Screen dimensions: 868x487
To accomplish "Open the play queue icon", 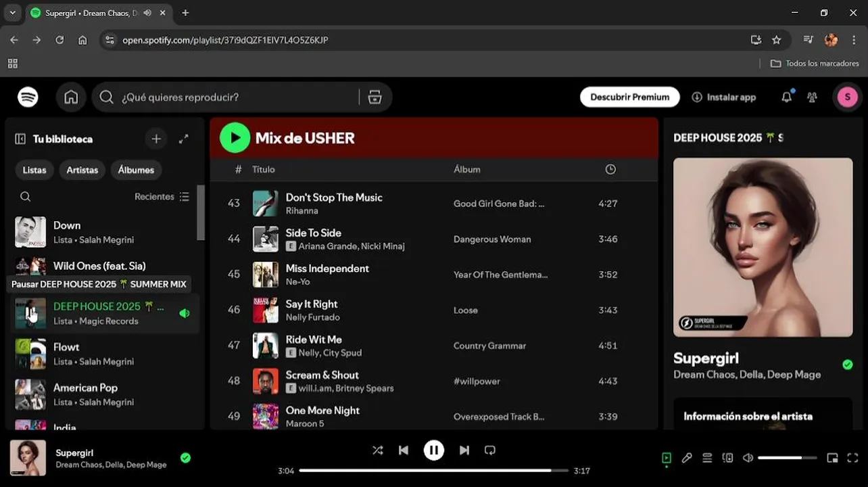I will (x=707, y=458).
